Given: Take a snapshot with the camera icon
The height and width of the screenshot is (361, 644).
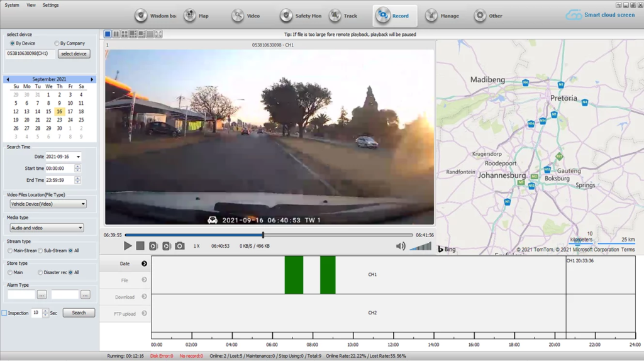Looking at the screenshot, I should pyautogui.click(x=180, y=246).
